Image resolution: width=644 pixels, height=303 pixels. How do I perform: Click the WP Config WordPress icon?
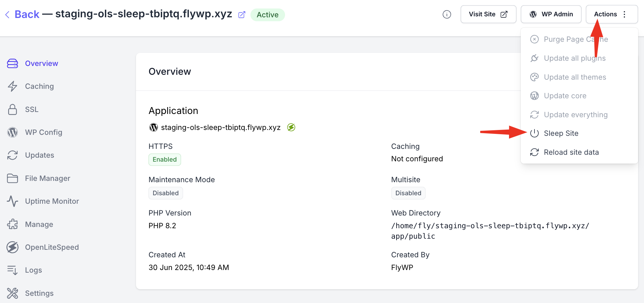[x=12, y=132]
